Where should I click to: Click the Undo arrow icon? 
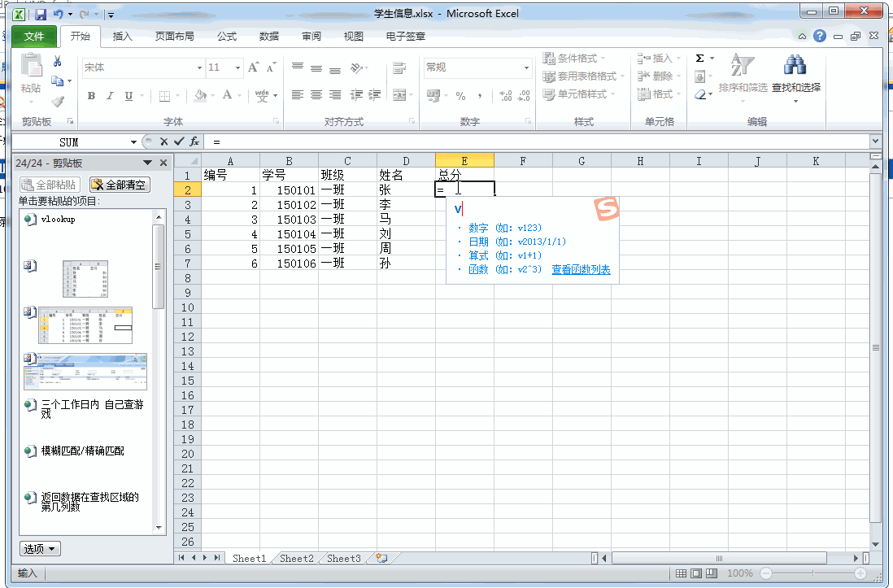click(x=58, y=15)
